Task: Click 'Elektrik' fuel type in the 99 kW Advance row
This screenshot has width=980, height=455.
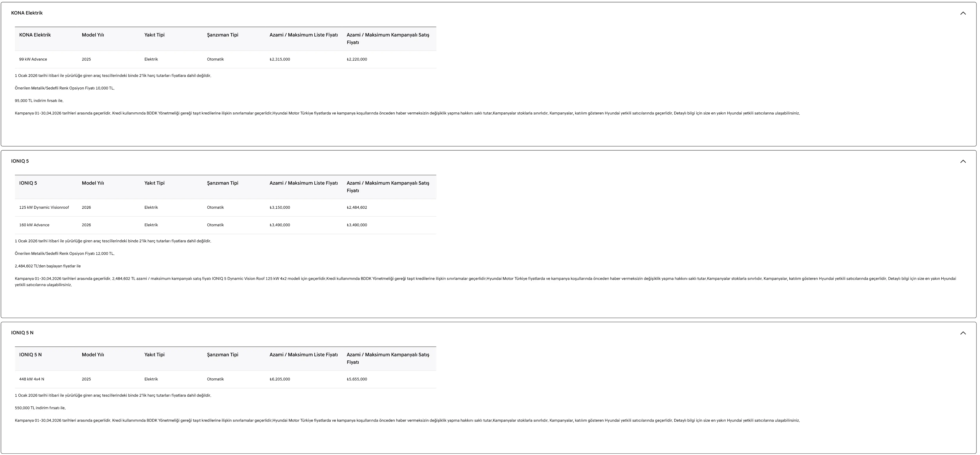Action: click(151, 59)
